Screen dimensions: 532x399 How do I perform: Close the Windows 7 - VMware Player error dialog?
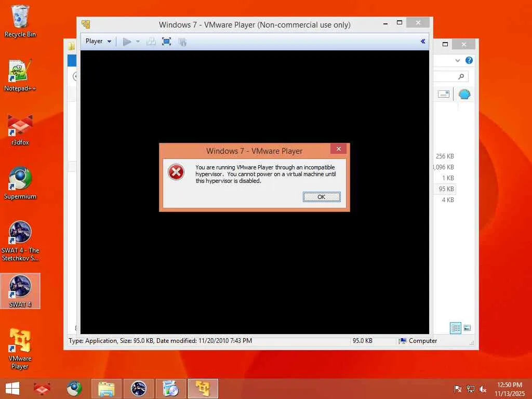coord(338,149)
